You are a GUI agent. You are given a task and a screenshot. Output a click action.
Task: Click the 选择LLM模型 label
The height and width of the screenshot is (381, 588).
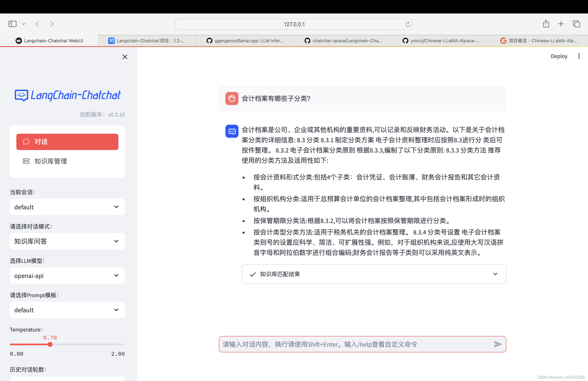27,261
